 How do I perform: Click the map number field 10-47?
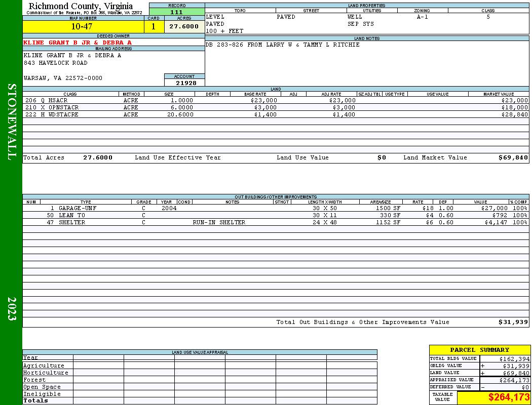[x=83, y=27]
